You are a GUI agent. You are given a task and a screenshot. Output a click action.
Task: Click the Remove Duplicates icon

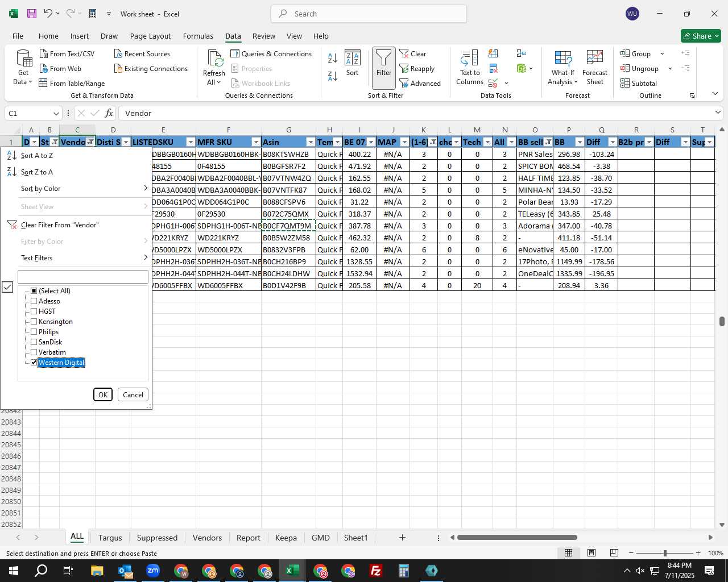(493, 69)
